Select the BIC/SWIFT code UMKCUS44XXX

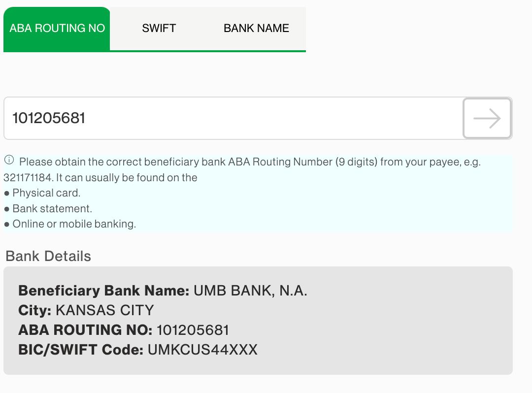click(202, 350)
